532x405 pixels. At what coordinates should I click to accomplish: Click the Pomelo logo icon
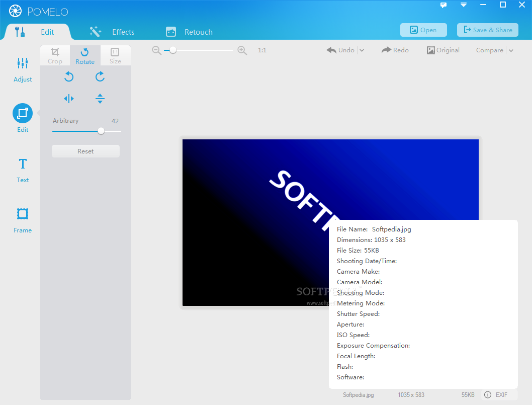tap(15, 11)
